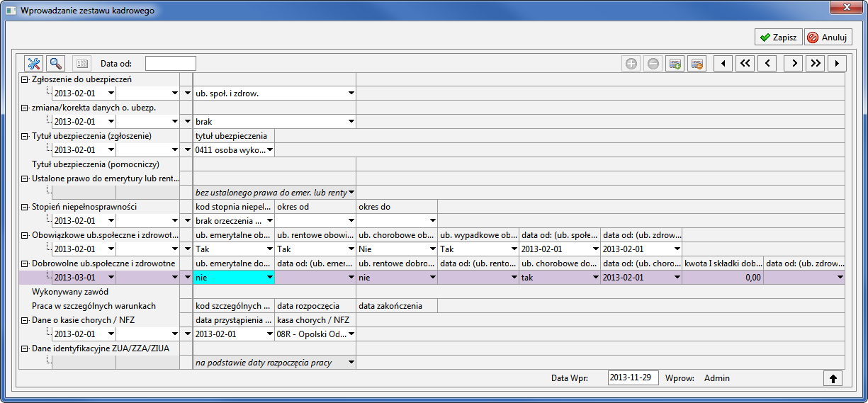This screenshot has width=868, height=403.
Task: Open data od (ub. zdrow.) 2013-02-01 dropdown
Action: (x=677, y=249)
